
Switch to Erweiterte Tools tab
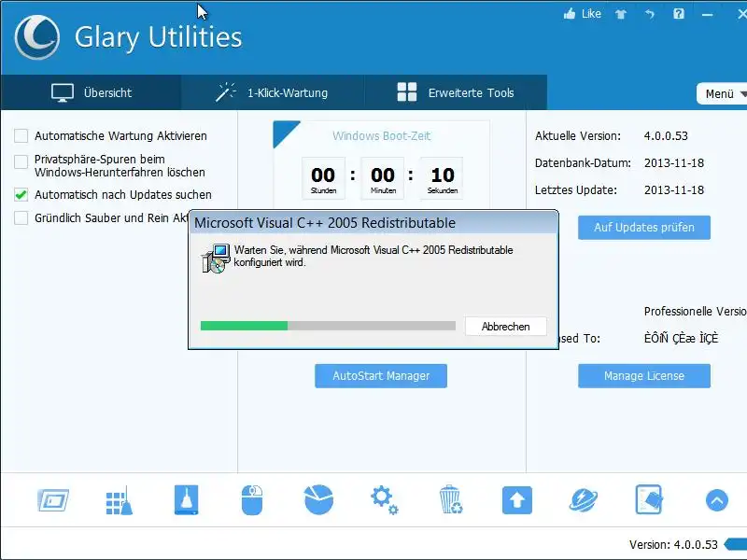pyautogui.click(x=456, y=92)
